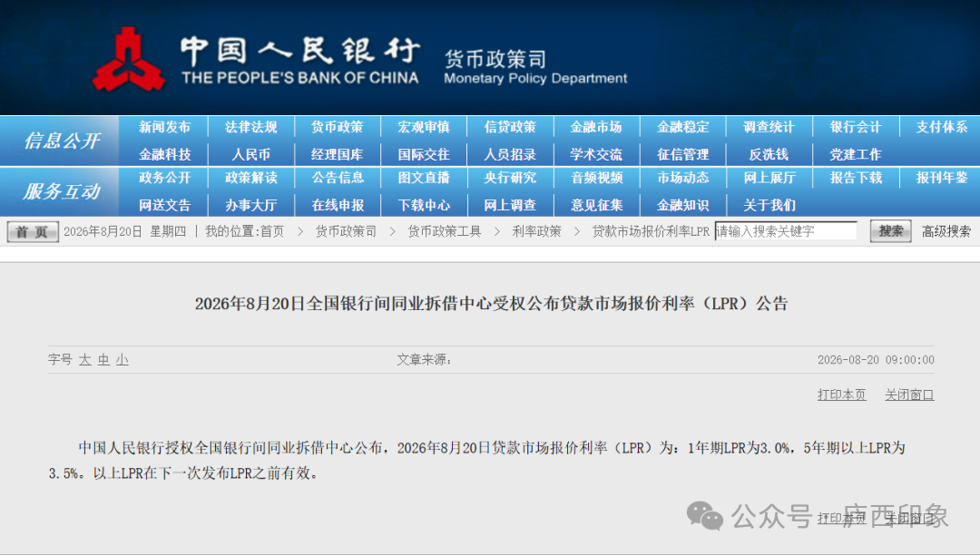Click the People's Bank of China logo emblem

coord(129,60)
